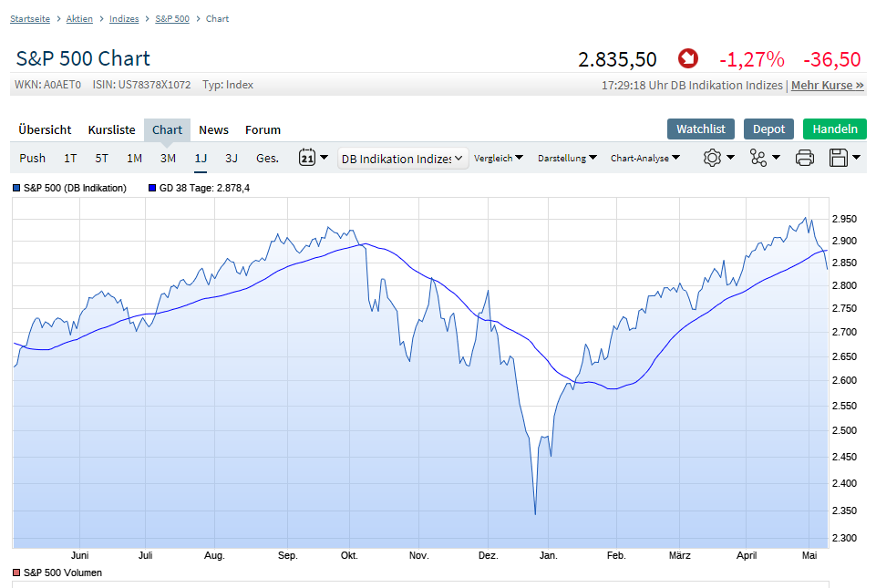Screen dimensions: 876x588
Task: Click the 2.300 y-axis label
Action: point(844,538)
